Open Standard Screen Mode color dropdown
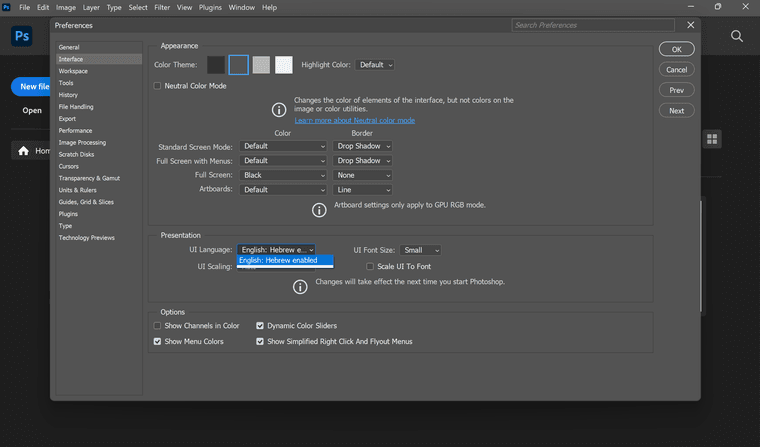 pyautogui.click(x=284, y=146)
